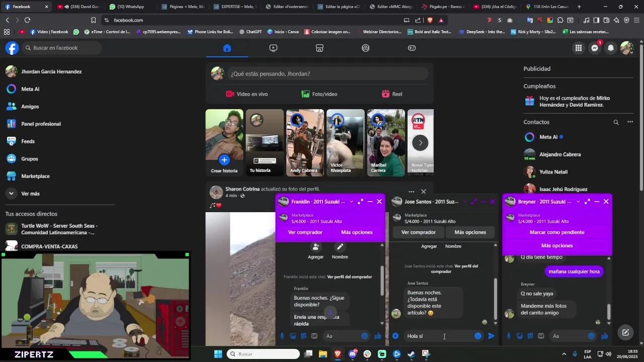Image resolution: width=644 pixels, height=362 pixels.
Task: Open Brave main hamburger menu
Action: point(636,20)
